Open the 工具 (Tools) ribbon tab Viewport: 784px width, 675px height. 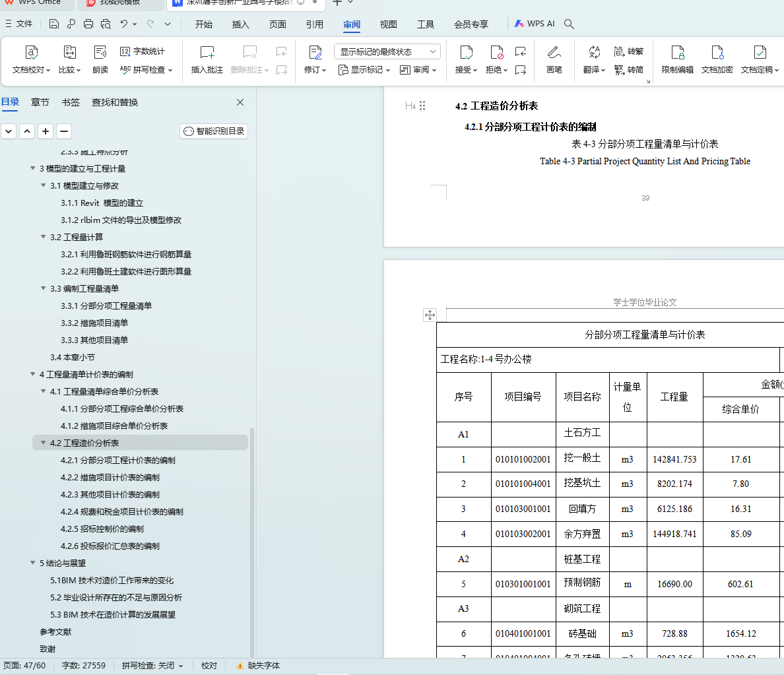(426, 24)
